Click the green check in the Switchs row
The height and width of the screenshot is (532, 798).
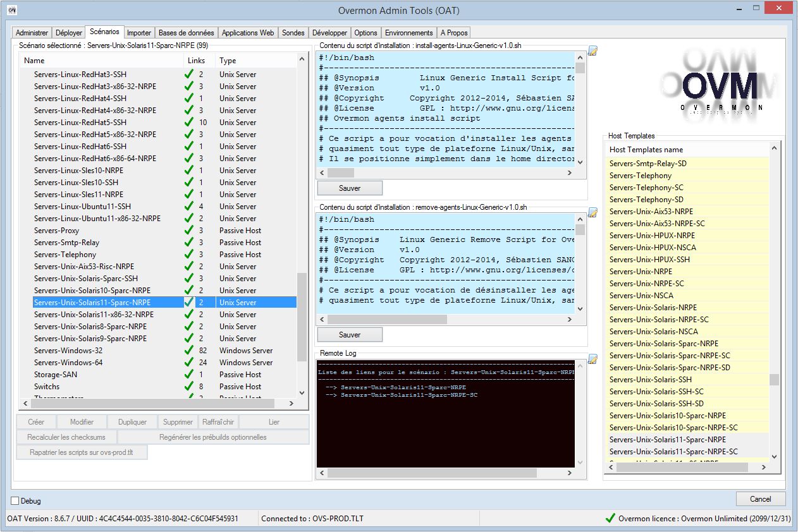(x=188, y=387)
